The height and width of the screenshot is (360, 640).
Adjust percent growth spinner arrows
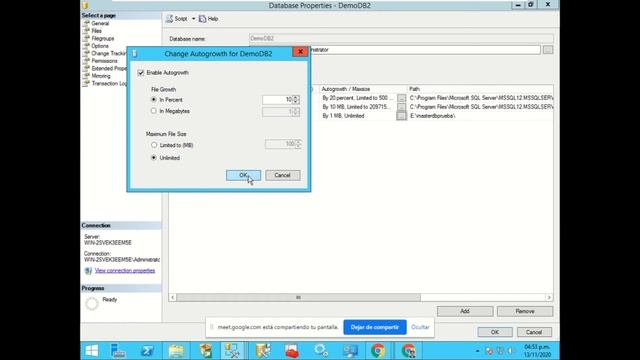click(296, 100)
